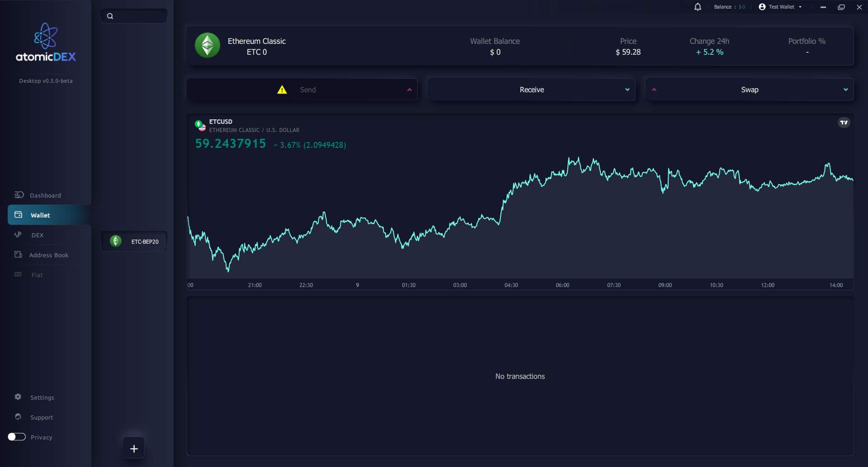Close the atomicDEX window

(859, 7)
